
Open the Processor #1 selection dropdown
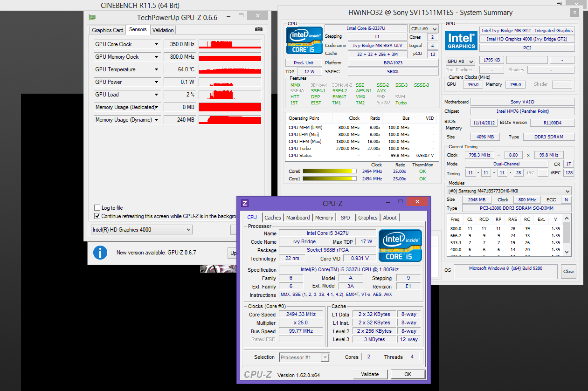click(x=304, y=357)
